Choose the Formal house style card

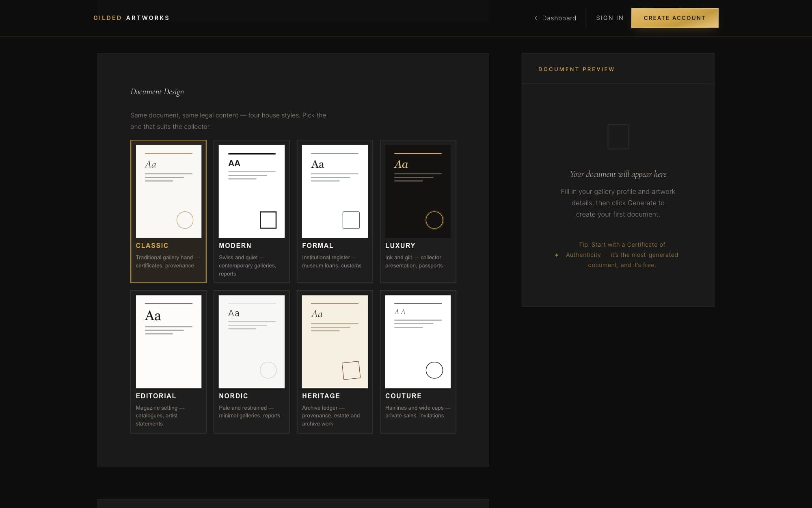click(335, 211)
